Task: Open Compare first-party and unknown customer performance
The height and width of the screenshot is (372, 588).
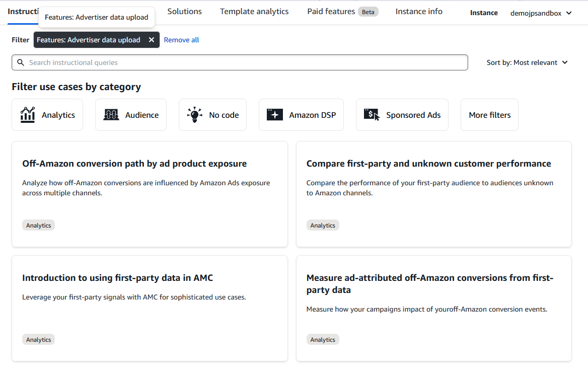Action: click(428, 164)
